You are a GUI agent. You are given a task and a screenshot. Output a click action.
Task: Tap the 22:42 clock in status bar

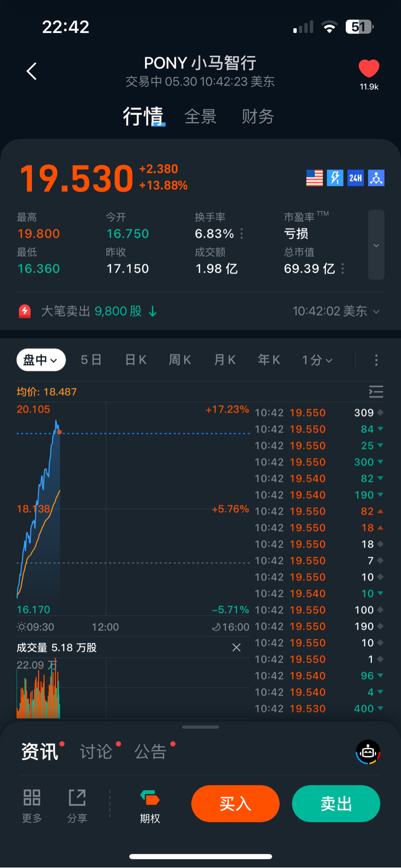[66, 27]
